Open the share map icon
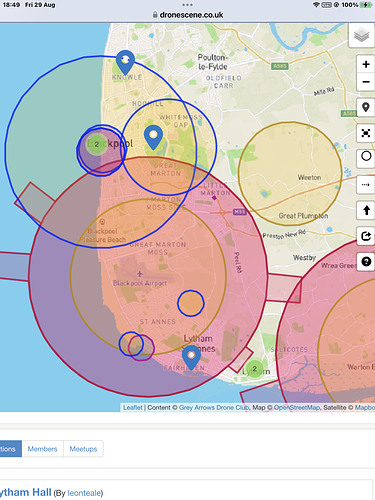Viewport: 375px width, 500px height. click(366, 236)
